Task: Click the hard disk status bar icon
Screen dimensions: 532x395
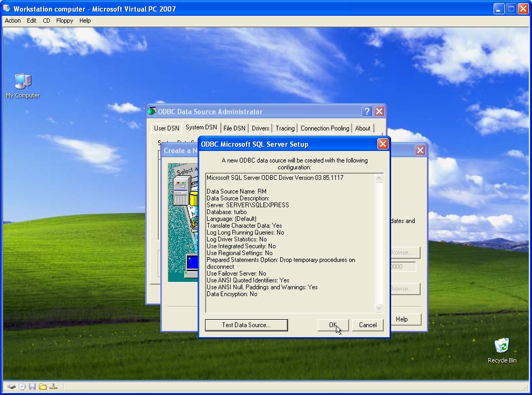Action: (x=12, y=387)
